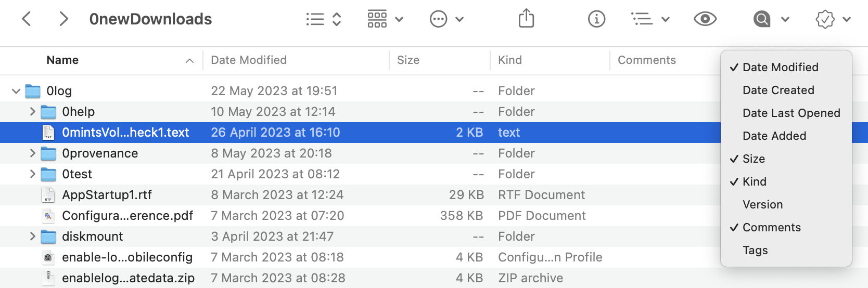868x288 pixels.
Task: Select the enablelog...atedata.zip file name
Action: coord(128,278)
